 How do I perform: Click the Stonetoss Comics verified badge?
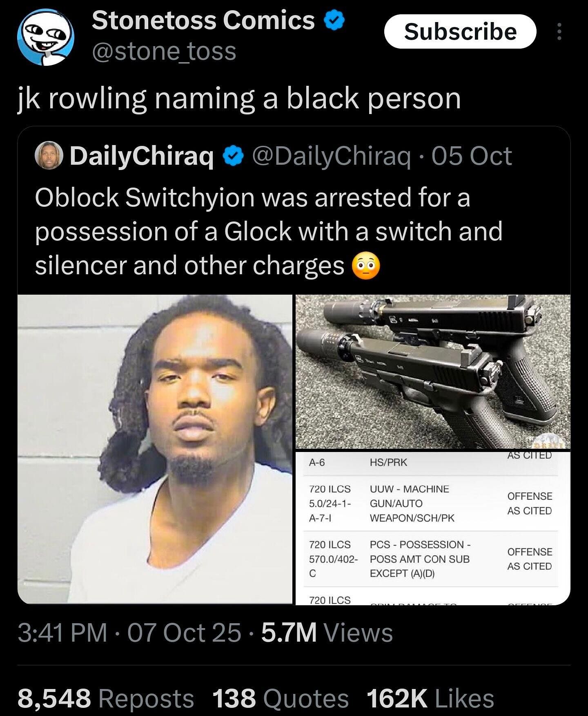coord(335,20)
